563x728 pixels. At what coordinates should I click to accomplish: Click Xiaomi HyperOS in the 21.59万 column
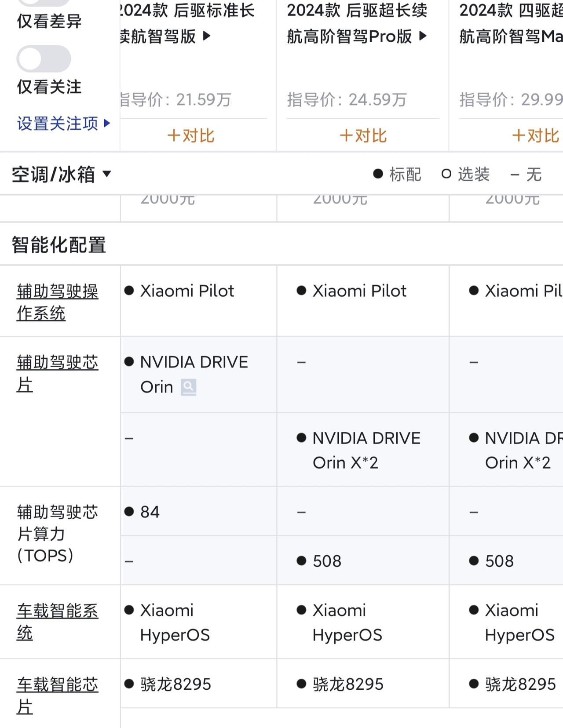point(175,622)
